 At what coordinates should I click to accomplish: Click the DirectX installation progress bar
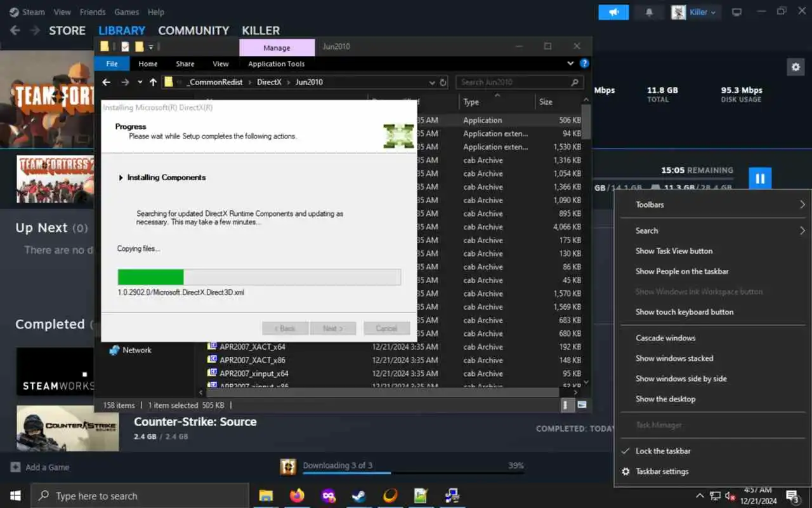[259, 277]
